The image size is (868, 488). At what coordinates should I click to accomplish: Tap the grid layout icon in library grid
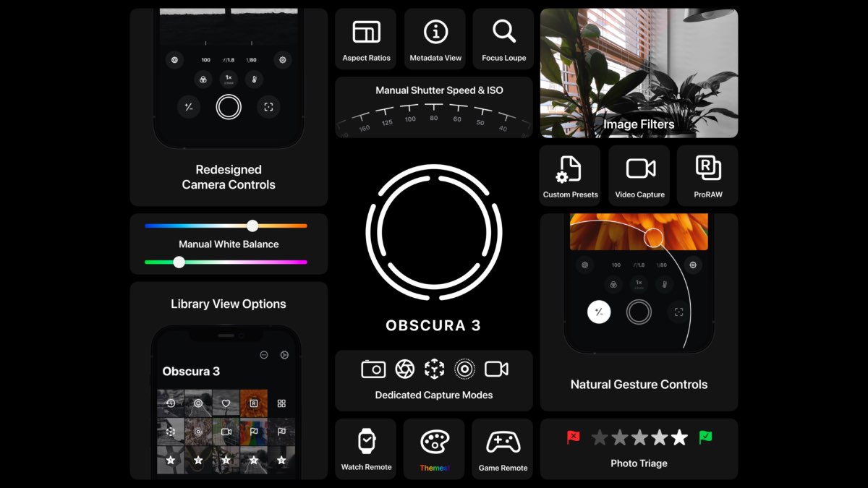point(281,403)
